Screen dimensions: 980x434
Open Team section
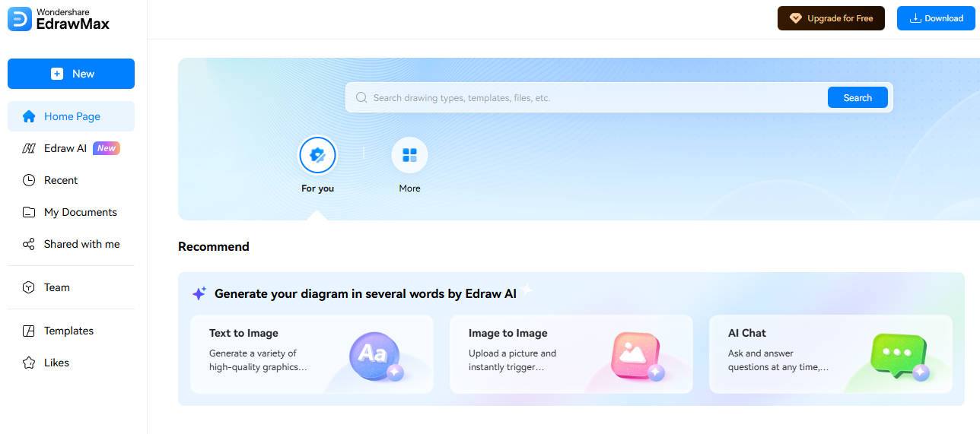point(71,287)
